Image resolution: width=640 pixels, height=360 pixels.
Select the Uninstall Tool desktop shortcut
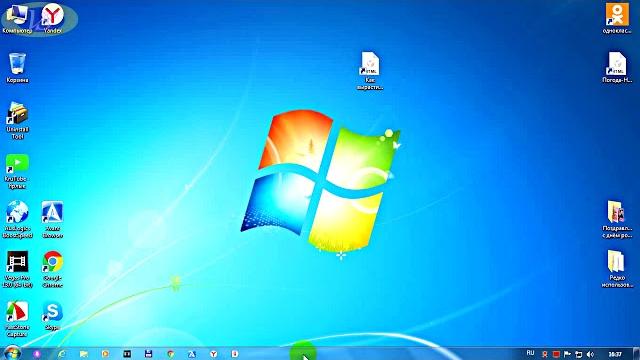[x=17, y=121]
